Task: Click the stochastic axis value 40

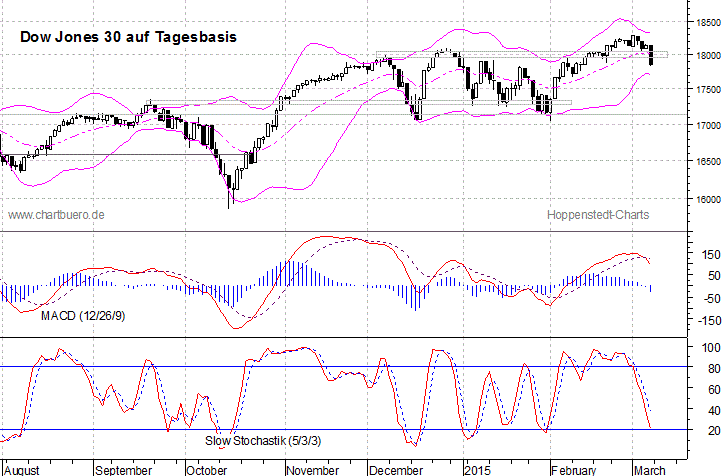Action: click(714, 411)
